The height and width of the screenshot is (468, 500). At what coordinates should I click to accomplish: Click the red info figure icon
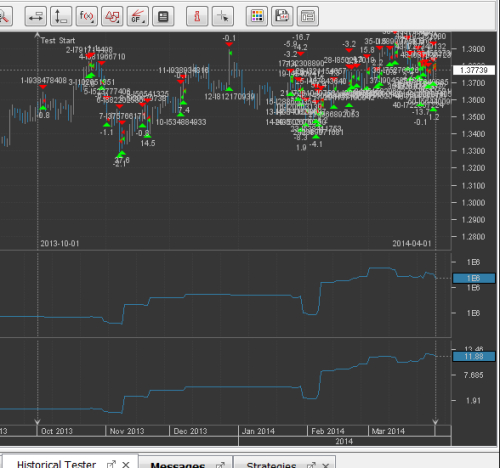tap(197, 16)
